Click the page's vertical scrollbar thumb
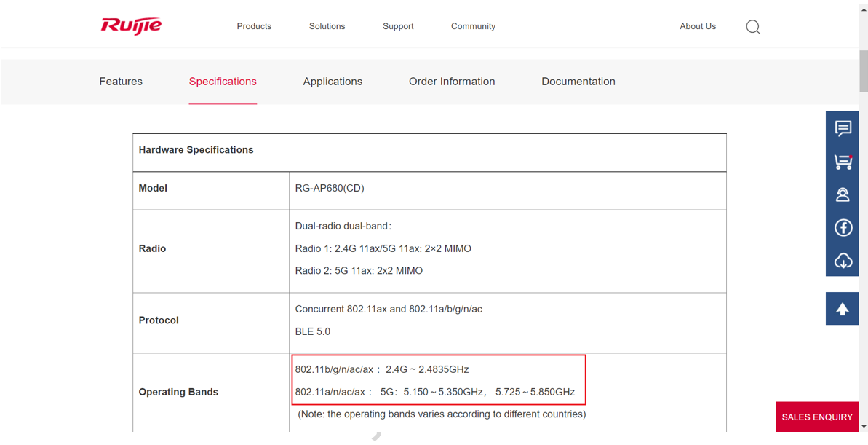868x445 pixels. 863,69
